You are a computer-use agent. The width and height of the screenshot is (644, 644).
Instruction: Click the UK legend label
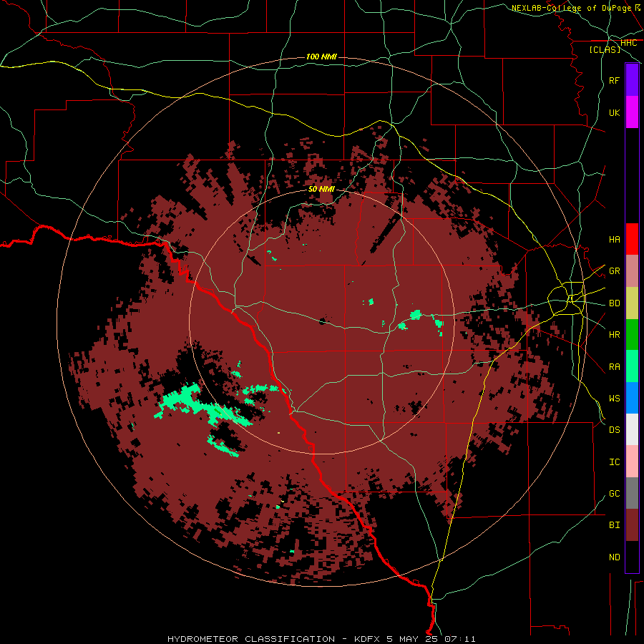(x=614, y=112)
